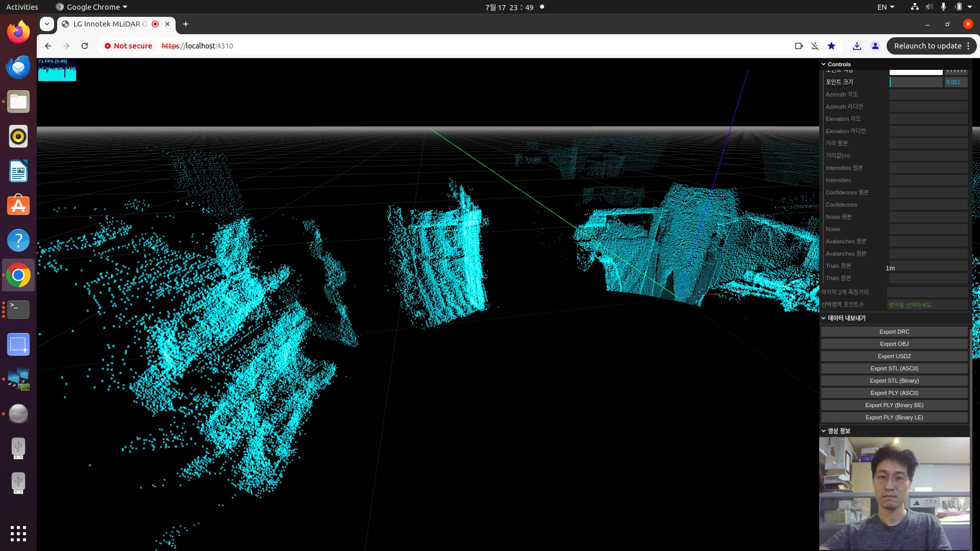
Task: Click the Confidences value field
Action: (x=928, y=205)
